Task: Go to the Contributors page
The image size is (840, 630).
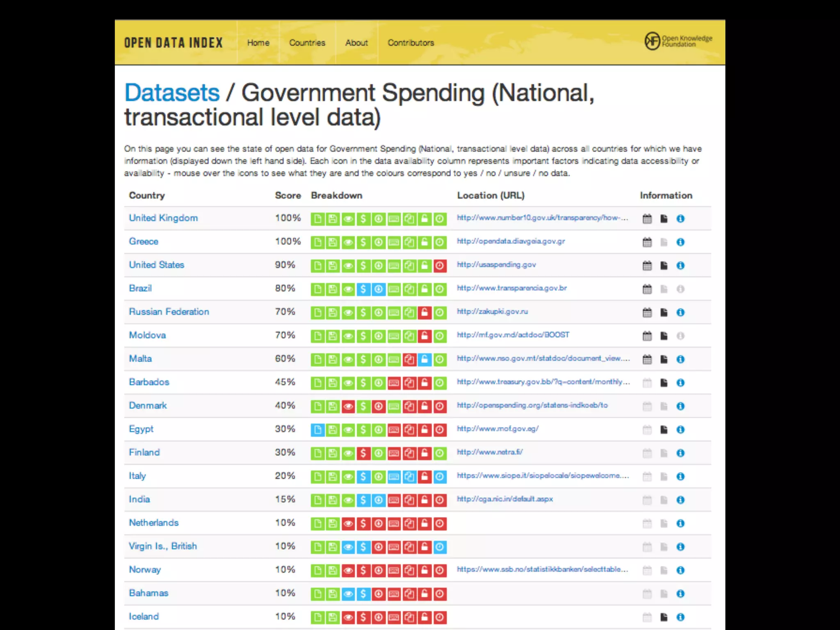Action: point(411,43)
